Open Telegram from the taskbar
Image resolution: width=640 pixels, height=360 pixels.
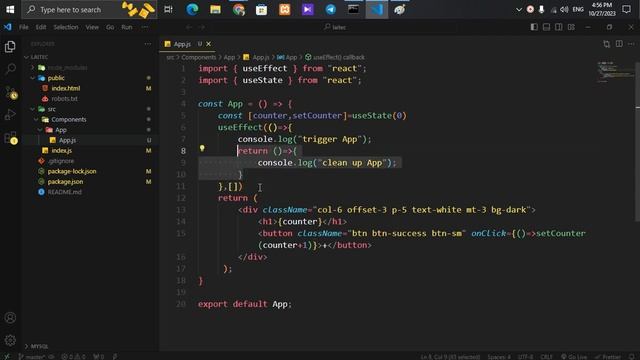coord(331,9)
